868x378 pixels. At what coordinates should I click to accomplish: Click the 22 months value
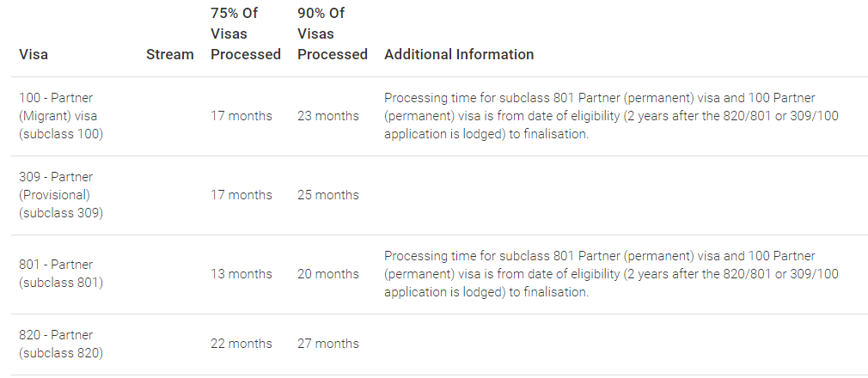point(241,344)
